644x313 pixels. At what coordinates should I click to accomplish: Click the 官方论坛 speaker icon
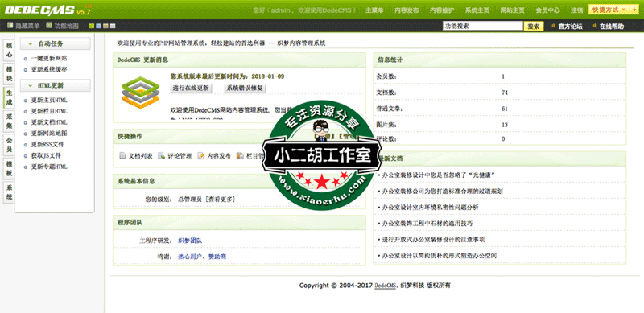coord(552,27)
